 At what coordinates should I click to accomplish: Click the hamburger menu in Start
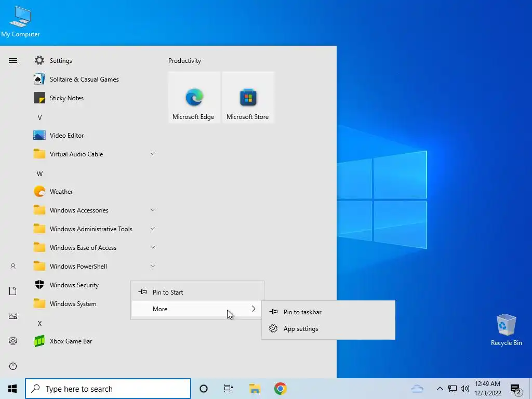[x=13, y=60]
